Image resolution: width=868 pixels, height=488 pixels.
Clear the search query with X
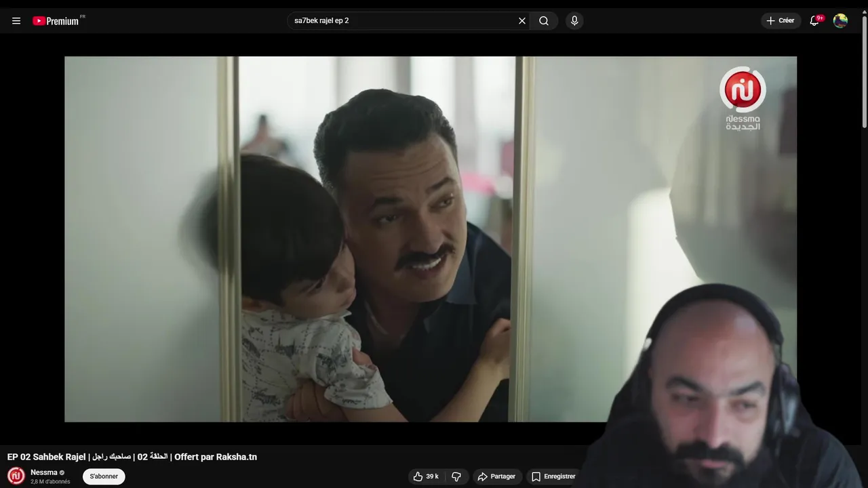(522, 21)
